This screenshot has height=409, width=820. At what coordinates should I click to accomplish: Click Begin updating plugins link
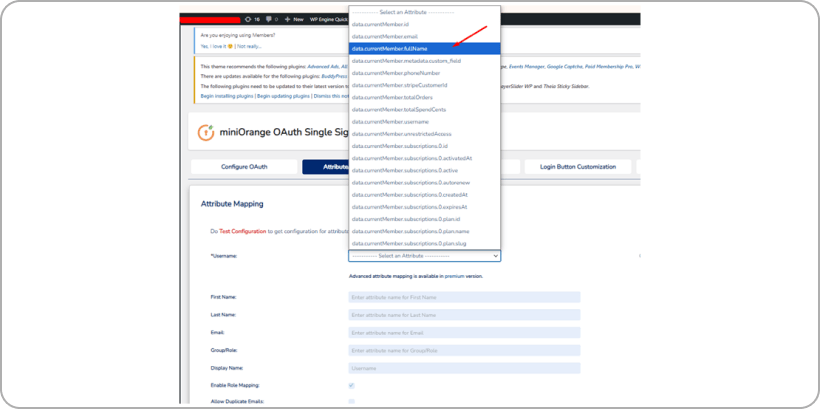point(283,96)
